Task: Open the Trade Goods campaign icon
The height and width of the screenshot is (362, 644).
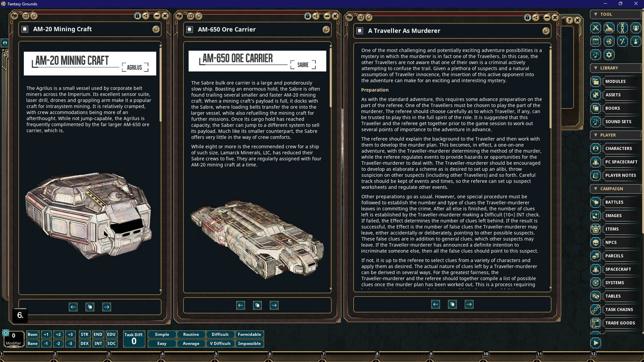Action: coord(595,323)
